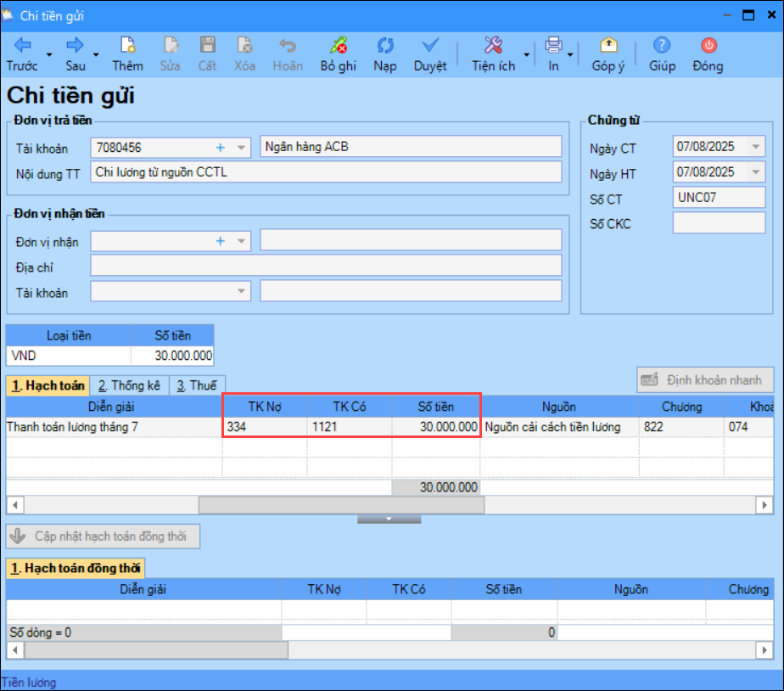The height and width of the screenshot is (691, 784).
Task: Click Cập nhật hạch toán đồng thời button
Action: 103,537
